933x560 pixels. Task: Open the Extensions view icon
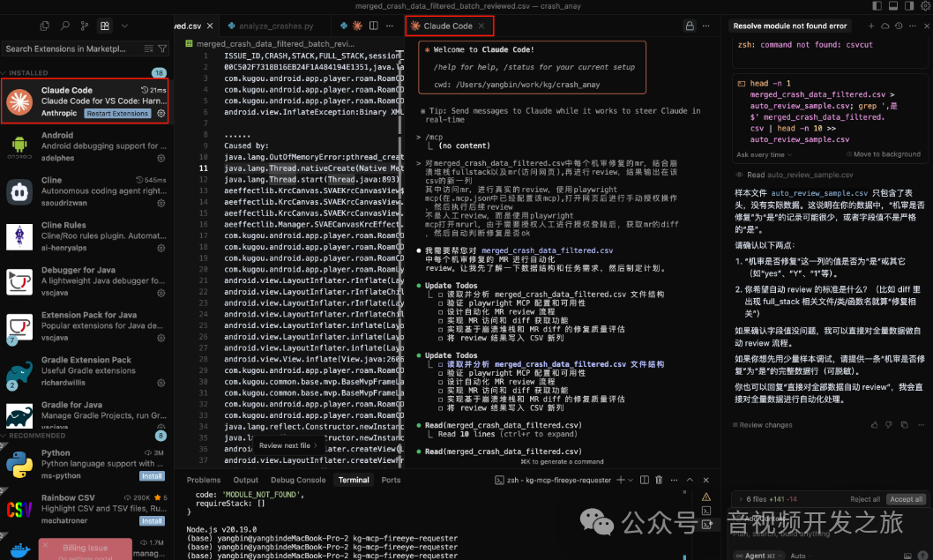tap(105, 26)
